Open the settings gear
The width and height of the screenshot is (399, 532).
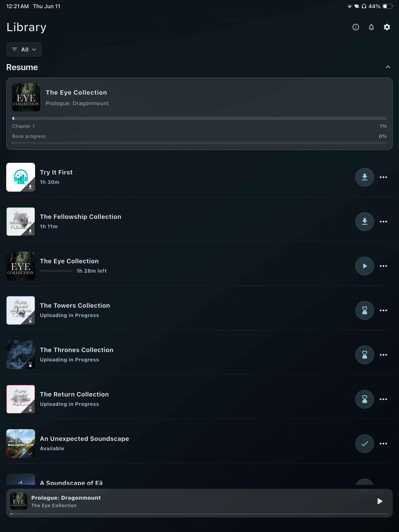click(x=387, y=27)
